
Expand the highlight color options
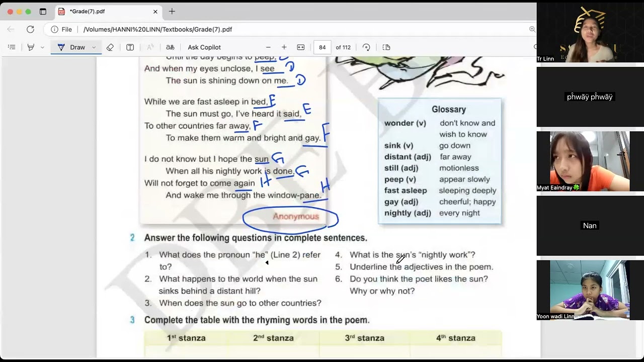coord(42,47)
